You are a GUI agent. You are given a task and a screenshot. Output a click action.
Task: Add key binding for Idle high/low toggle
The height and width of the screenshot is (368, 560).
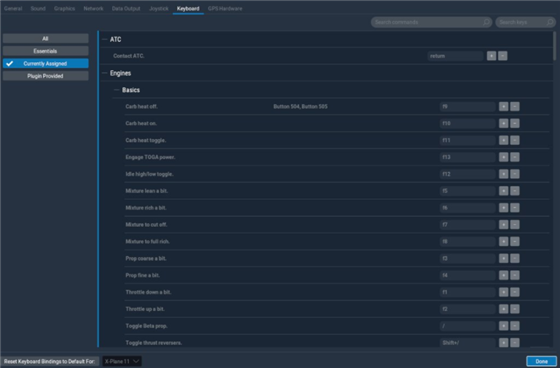pos(504,174)
